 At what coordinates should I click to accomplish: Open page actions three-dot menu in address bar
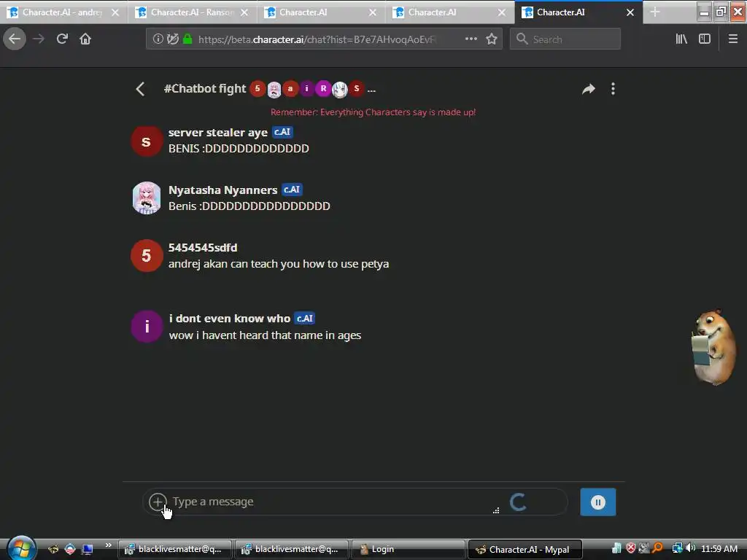[x=471, y=39]
